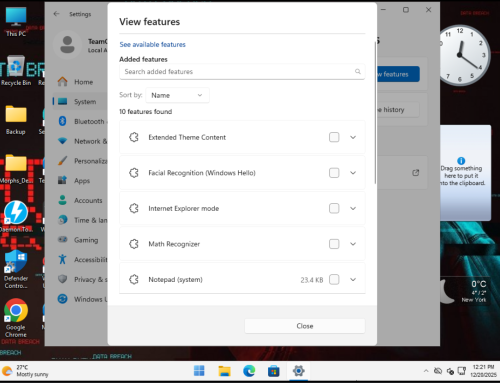
Task: Click the See available features link
Action: pos(152,44)
